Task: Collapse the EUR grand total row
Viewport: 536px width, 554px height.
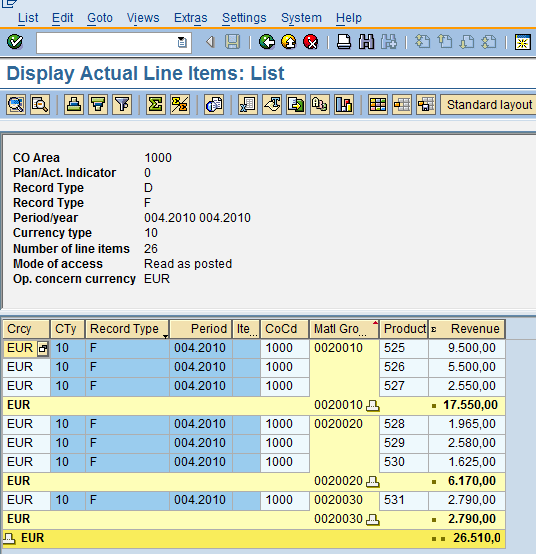Action: pyautogui.click(x=9, y=539)
